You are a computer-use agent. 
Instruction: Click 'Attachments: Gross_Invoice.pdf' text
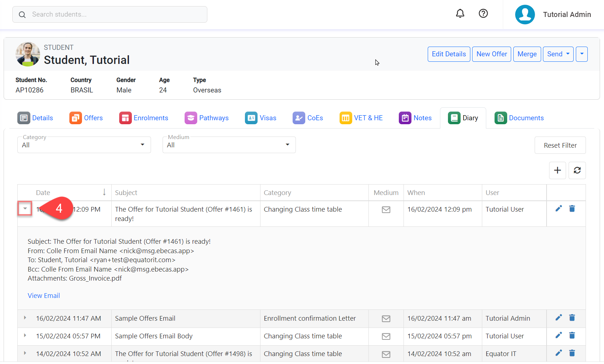coord(74,278)
